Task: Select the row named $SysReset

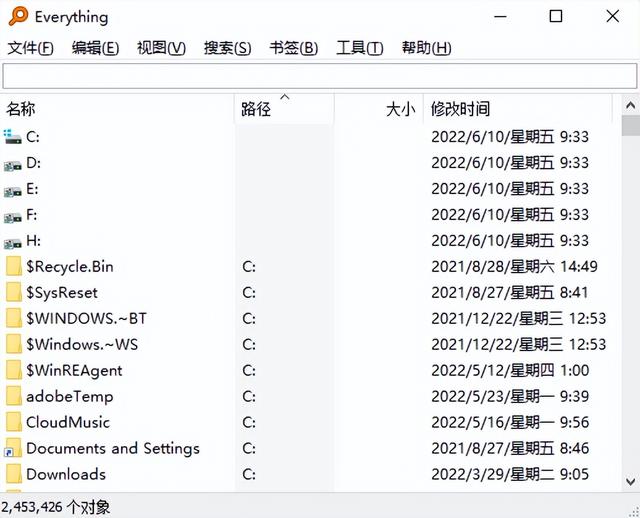Action: click(310, 292)
